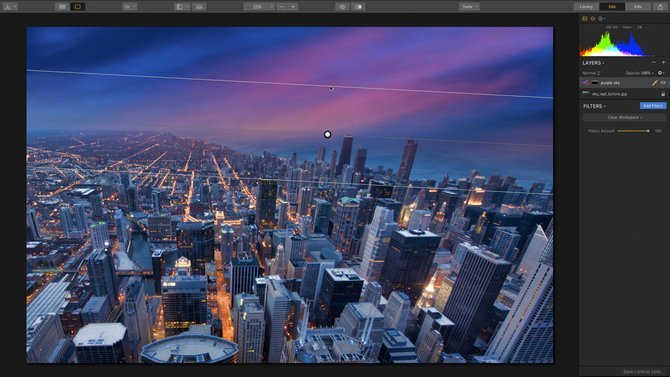Open the Tools dropdown menu
The width and height of the screenshot is (670, 377).
(469, 6)
